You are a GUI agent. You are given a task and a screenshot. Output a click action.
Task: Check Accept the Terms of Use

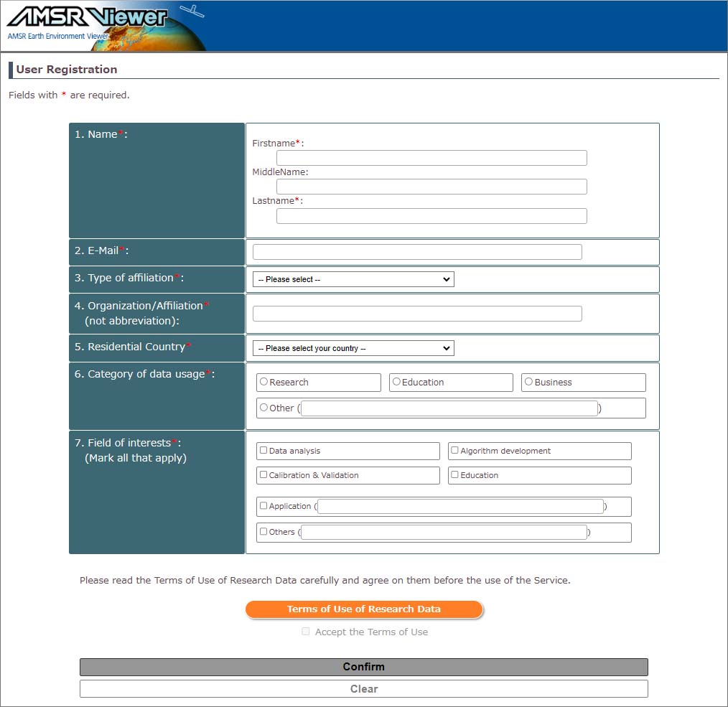306,632
